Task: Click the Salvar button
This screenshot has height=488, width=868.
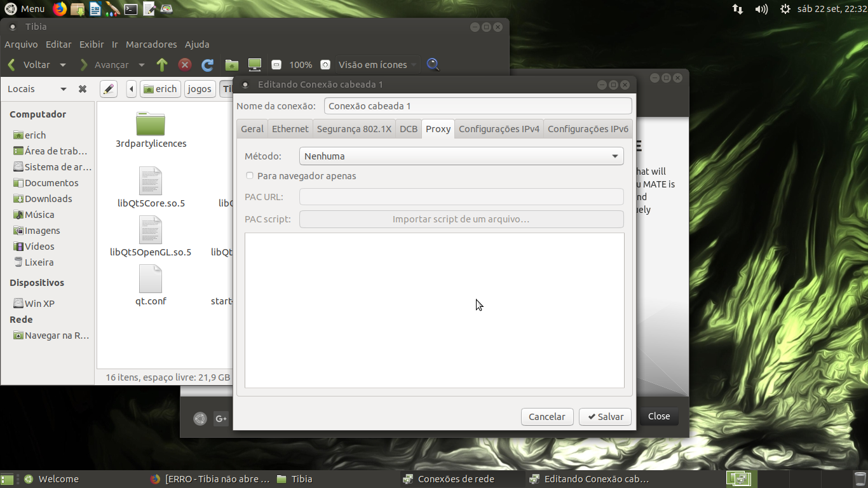Action: pos(605,417)
